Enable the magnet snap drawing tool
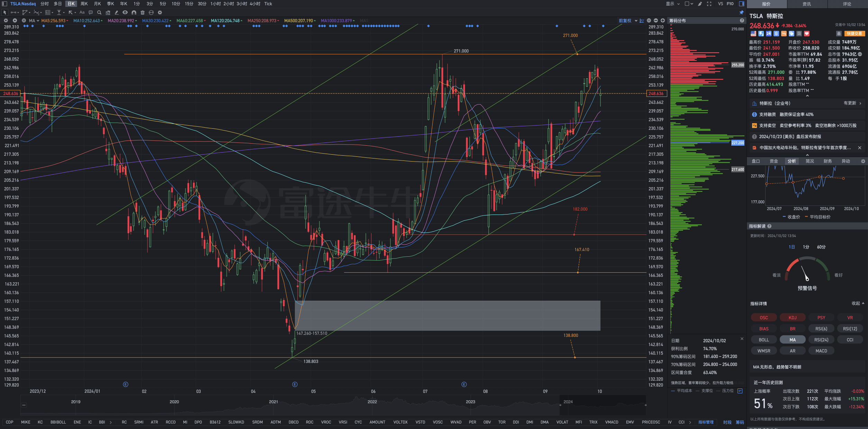868x429 pixels. (134, 12)
